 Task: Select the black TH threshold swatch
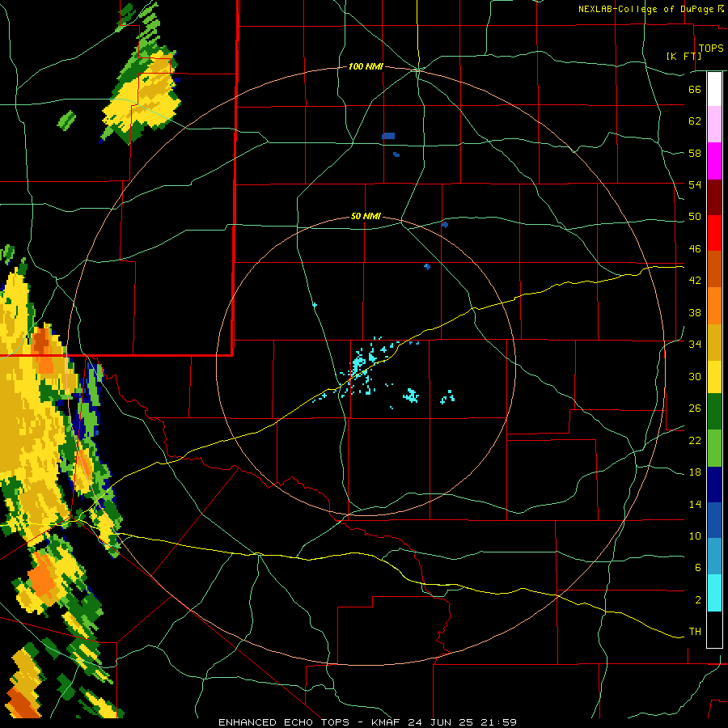pos(714,629)
